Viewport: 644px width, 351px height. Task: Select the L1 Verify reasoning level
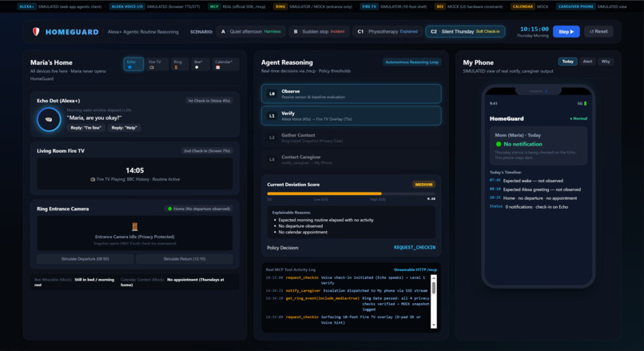[x=351, y=116]
